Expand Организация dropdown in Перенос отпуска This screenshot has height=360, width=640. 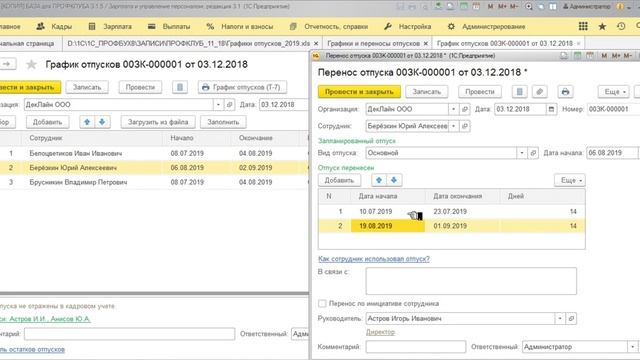[x=453, y=109]
